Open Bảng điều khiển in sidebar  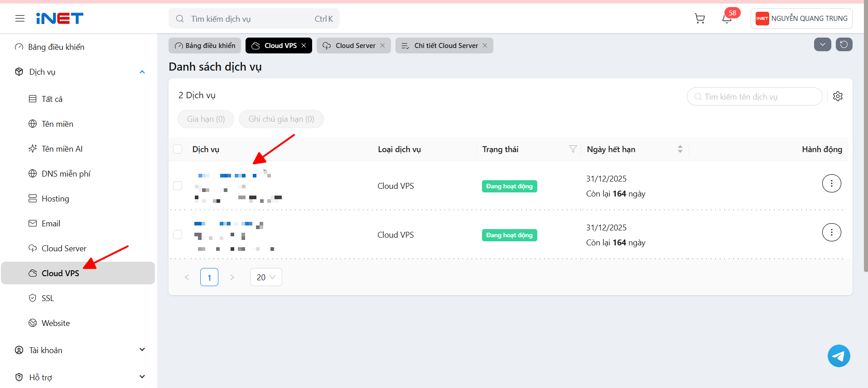pyautogui.click(x=78, y=47)
